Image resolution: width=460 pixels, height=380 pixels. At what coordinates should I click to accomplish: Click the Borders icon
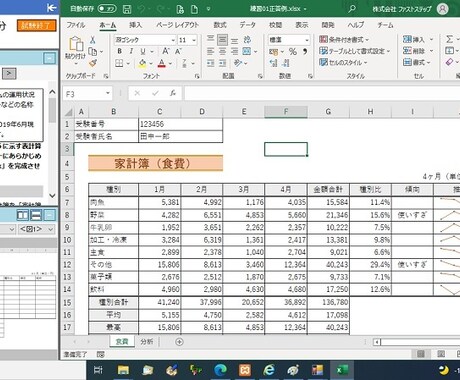click(119, 63)
